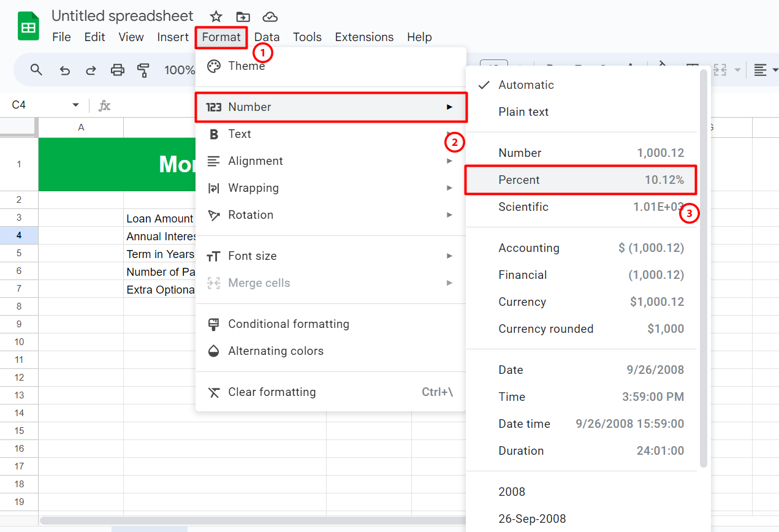Viewport: 779px width, 532px height.
Task: Open Conditional formatting
Action: [330, 324]
